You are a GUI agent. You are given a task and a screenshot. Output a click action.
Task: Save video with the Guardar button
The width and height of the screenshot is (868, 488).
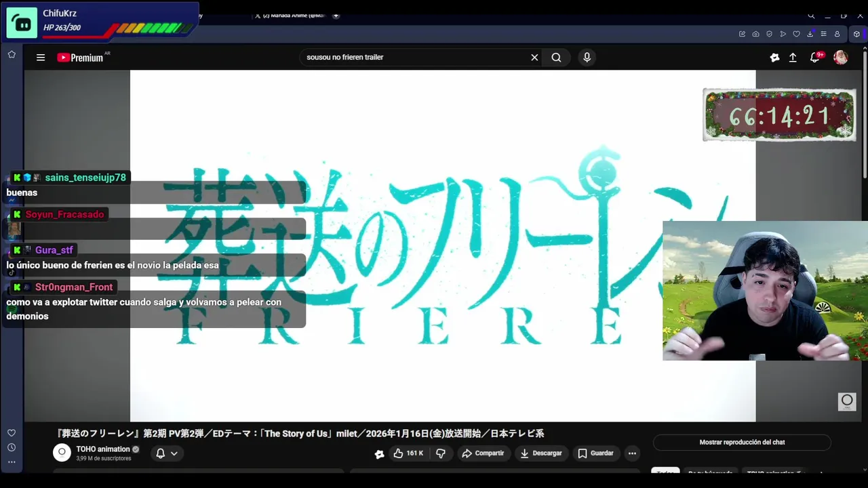(x=595, y=453)
